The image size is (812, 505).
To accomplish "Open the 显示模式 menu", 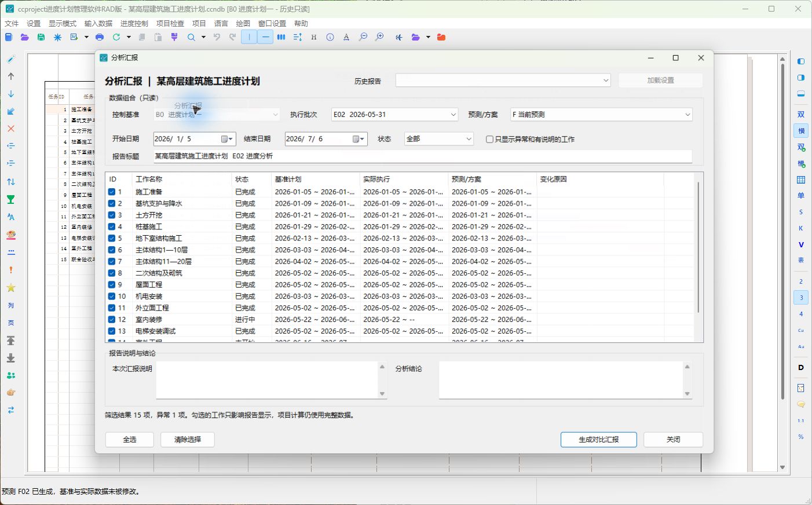I will (x=63, y=23).
